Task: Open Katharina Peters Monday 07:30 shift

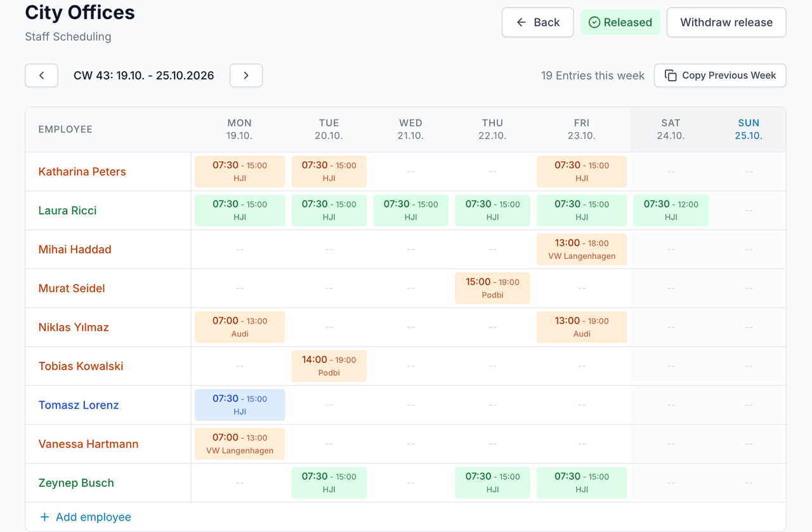Action: click(x=240, y=171)
